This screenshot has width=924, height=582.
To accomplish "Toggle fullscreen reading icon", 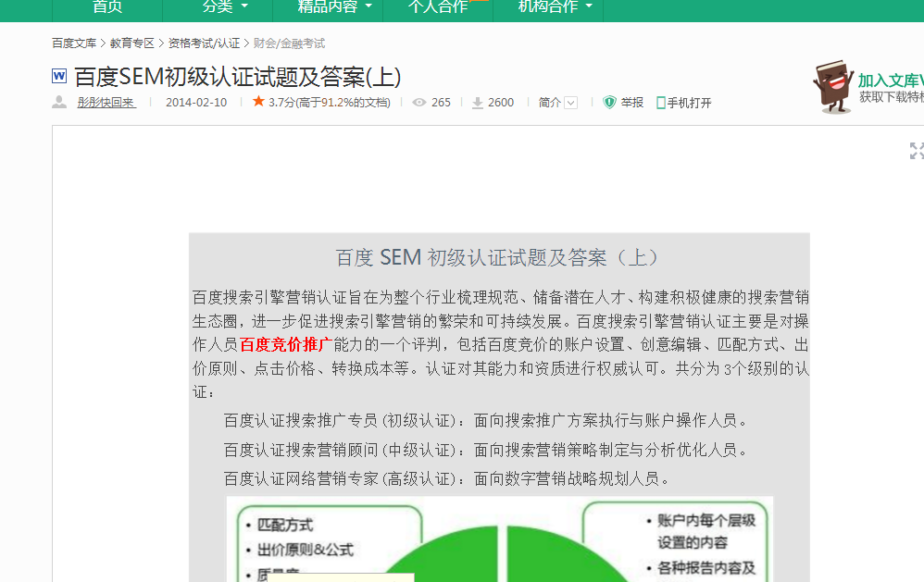I will pos(917,151).
